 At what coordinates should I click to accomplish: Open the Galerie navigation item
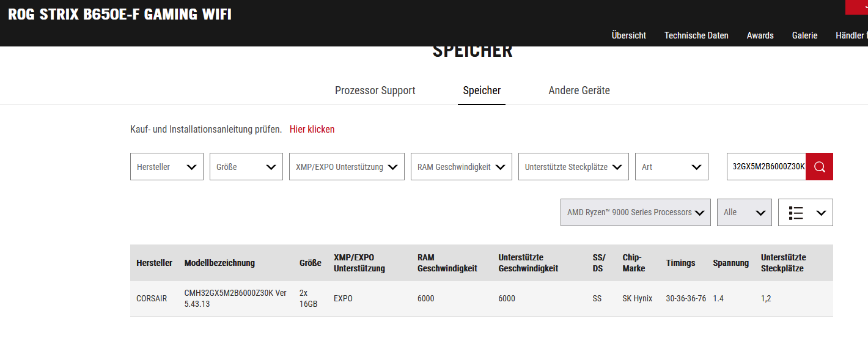tap(804, 35)
